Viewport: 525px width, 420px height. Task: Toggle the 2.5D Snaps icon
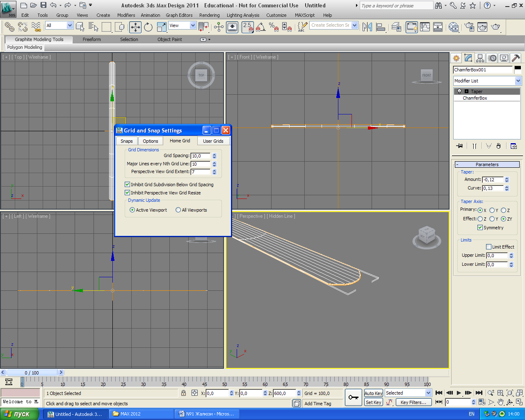click(248, 27)
